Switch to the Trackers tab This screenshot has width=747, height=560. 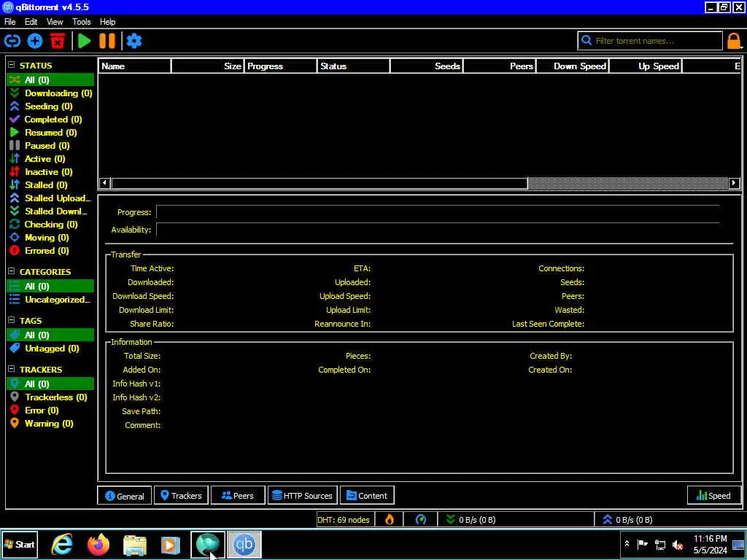(x=181, y=496)
